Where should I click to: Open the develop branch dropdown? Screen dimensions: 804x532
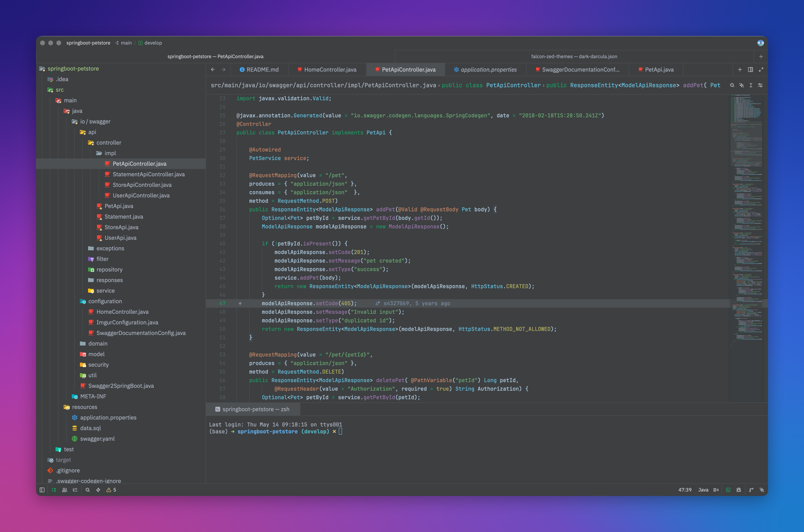[150, 43]
